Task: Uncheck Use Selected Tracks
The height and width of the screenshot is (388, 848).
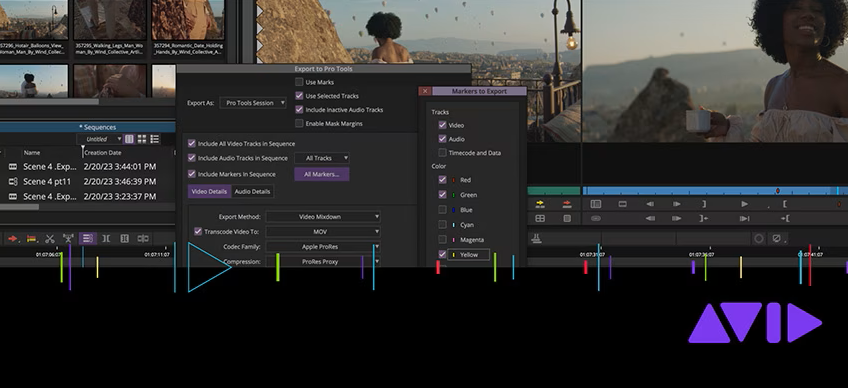Action: point(299,96)
